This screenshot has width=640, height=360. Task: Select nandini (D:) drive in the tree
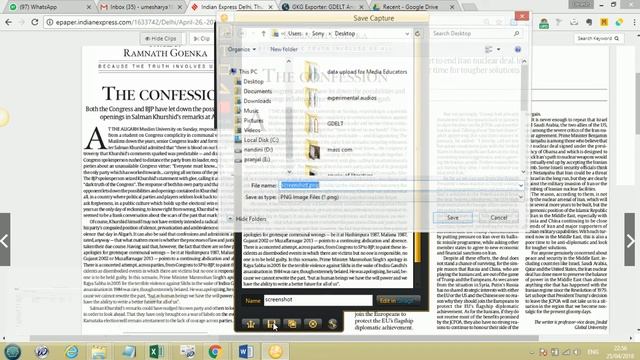(x=258, y=150)
